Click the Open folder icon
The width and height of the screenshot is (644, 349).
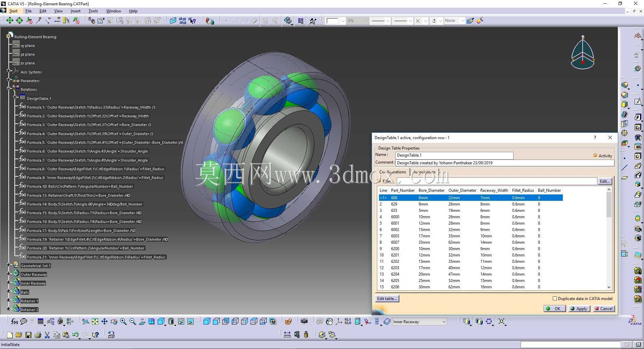[19, 335]
